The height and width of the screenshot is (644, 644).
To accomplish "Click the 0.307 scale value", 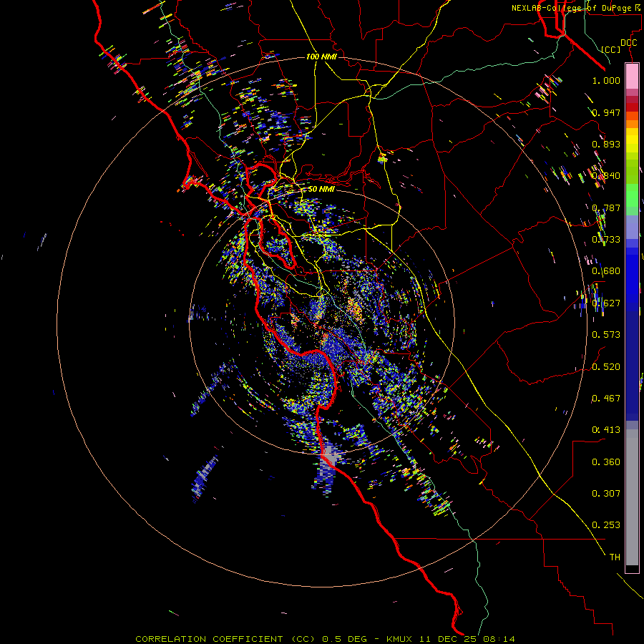I will (x=606, y=494).
